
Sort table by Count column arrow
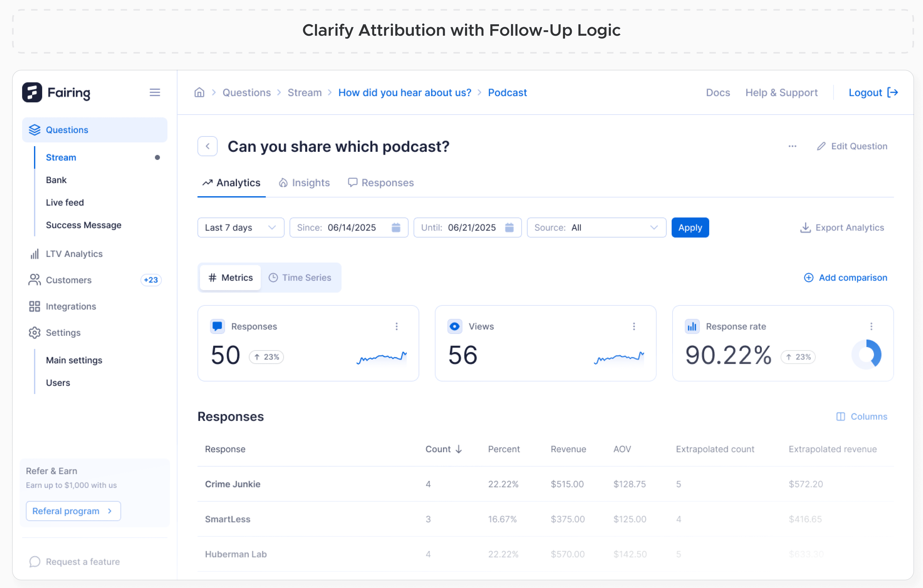coord(458,449)
